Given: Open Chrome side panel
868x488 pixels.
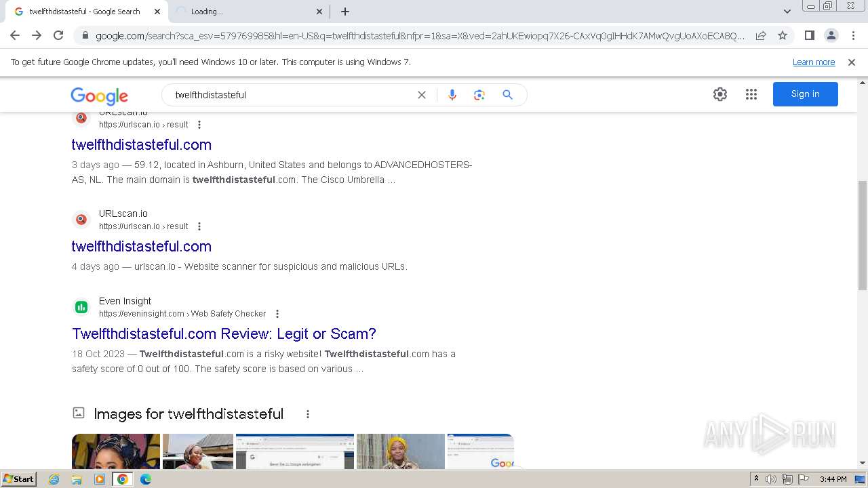Looking at the screenshot, I should coord(810,35).
